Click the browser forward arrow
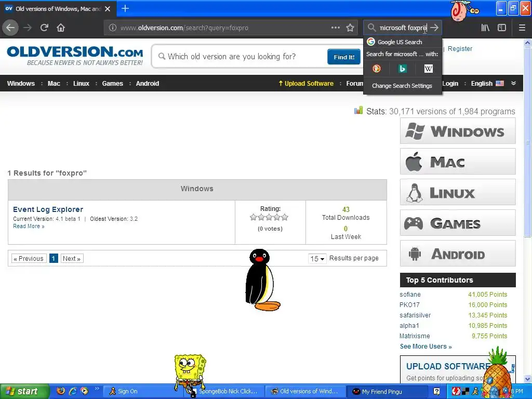The height and width of the screenshot is (399, 532). coord(28,28)
